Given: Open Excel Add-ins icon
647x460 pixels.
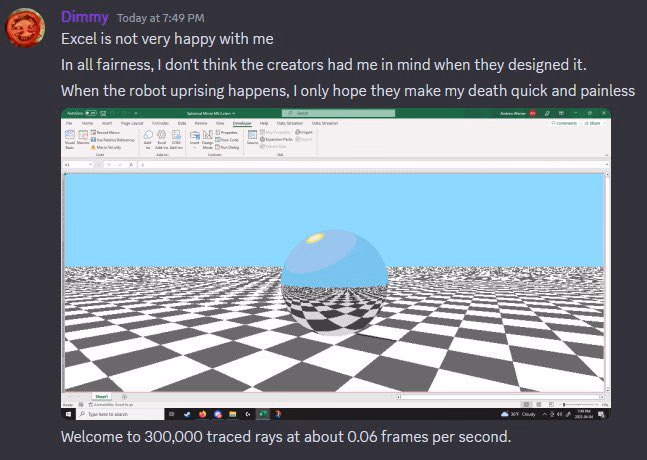Looking at the screenshot, I should (161, 139).
